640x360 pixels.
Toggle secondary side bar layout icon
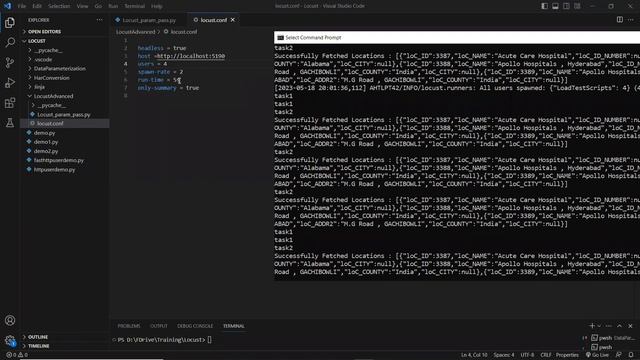(x=567, y=6)
